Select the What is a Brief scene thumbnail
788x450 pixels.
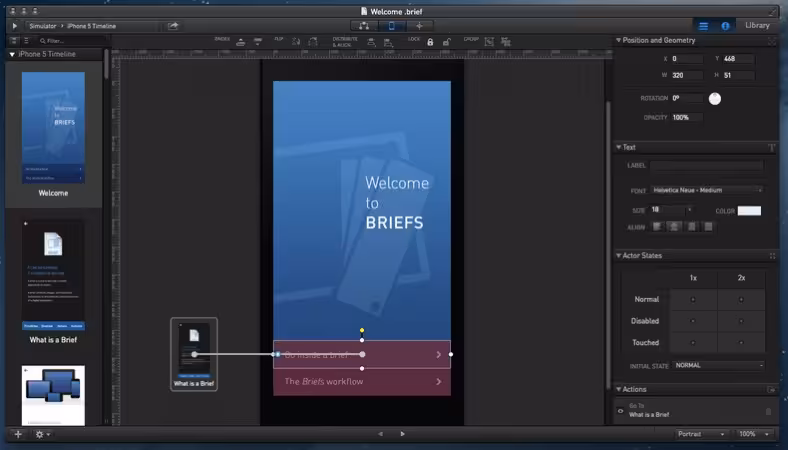coord(53,276)
